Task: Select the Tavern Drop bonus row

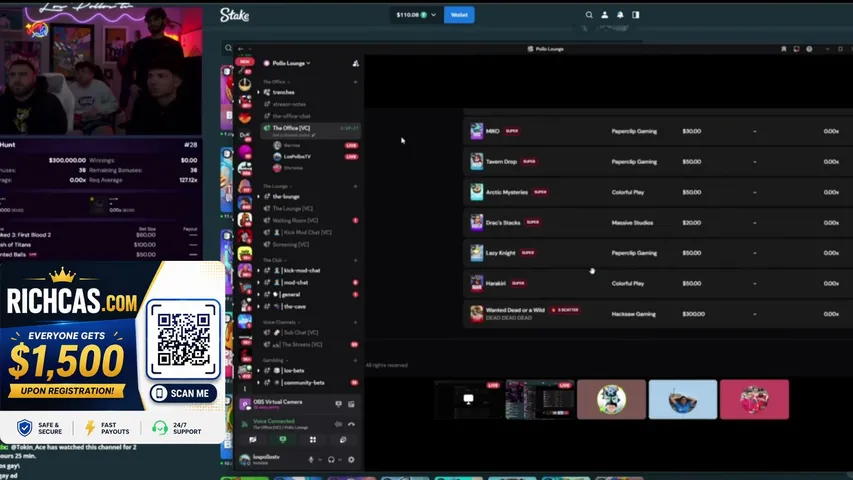Action: (658, 162)
